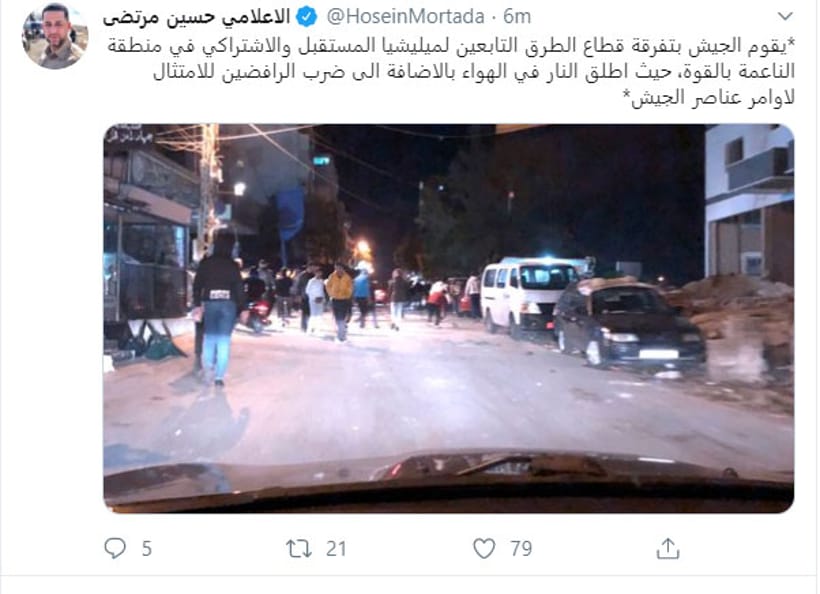Open the share upload icon
Image resolution: width=820 pixels, height=594 pixels.
(x=667, y=549)
